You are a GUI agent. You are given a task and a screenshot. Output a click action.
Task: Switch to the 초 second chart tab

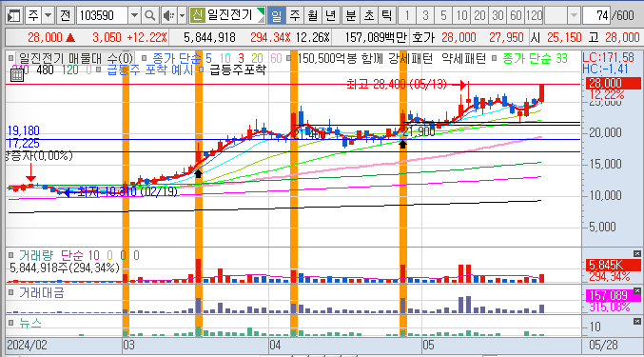click(369, 15)
